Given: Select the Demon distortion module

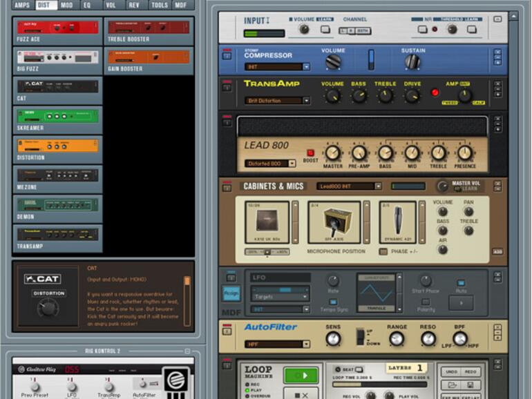Looking at the screenshot, I should [57, 208].
